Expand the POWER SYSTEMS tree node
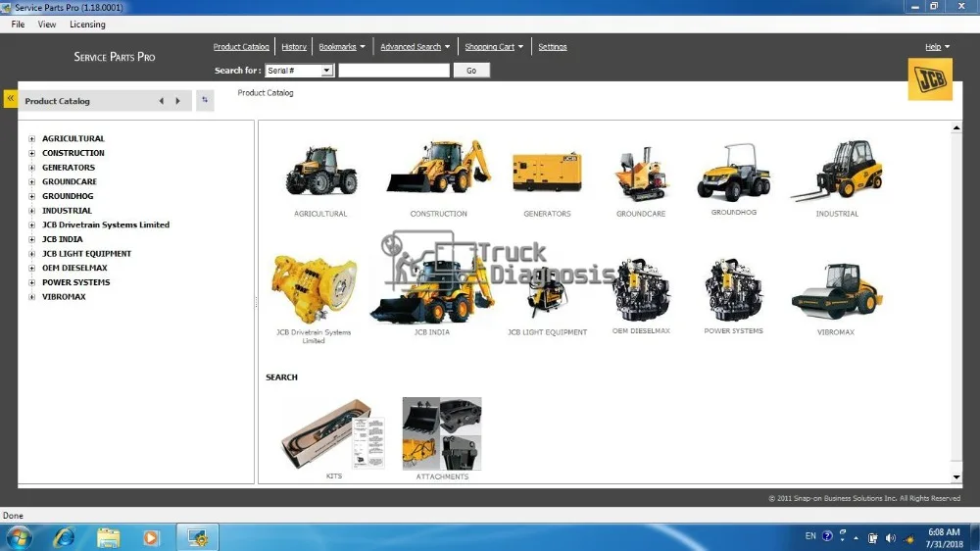980x551 pixels. coord(32,282)
